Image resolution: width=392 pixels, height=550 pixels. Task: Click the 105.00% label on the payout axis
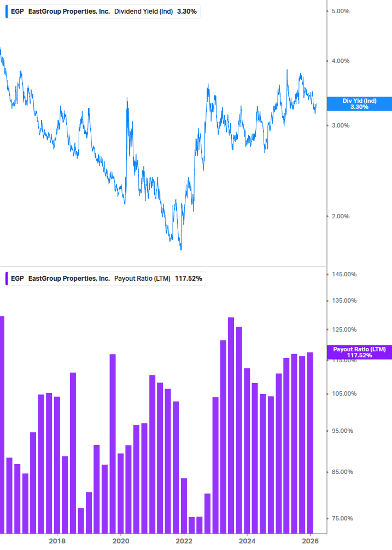(344, 394)
